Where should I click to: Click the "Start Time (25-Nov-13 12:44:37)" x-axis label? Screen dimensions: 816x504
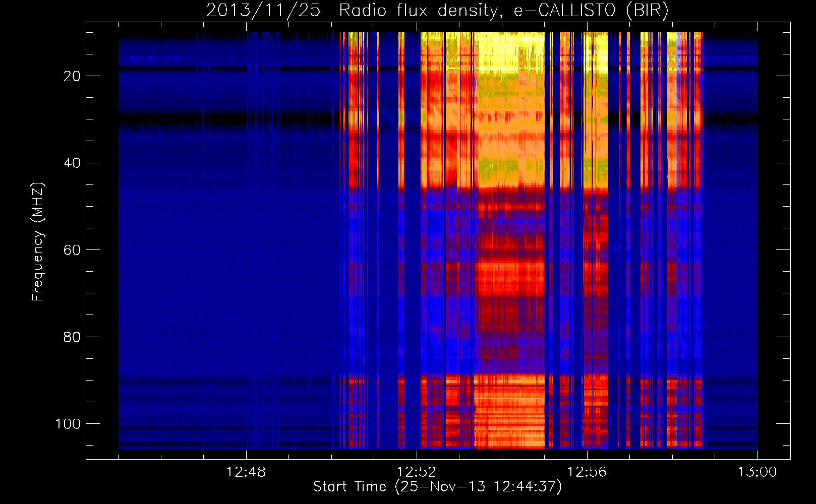[437, 487]
